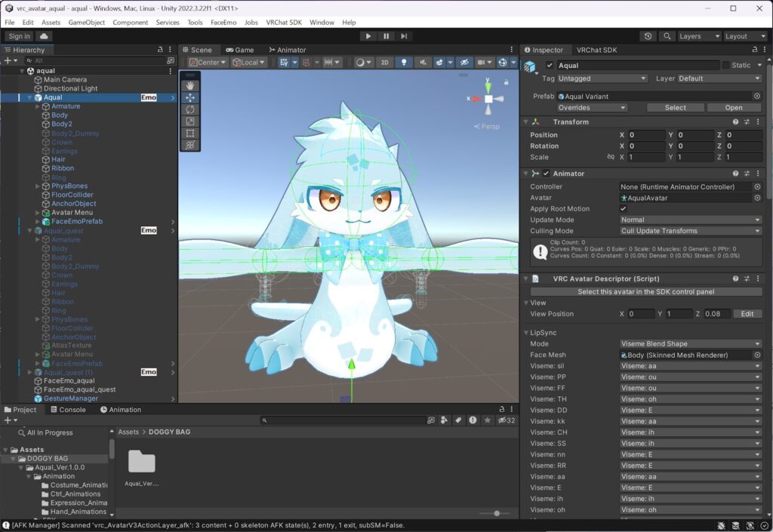Toggle the Static checkbox
This screenshot has width=773, height=532.
coord(725,65)
